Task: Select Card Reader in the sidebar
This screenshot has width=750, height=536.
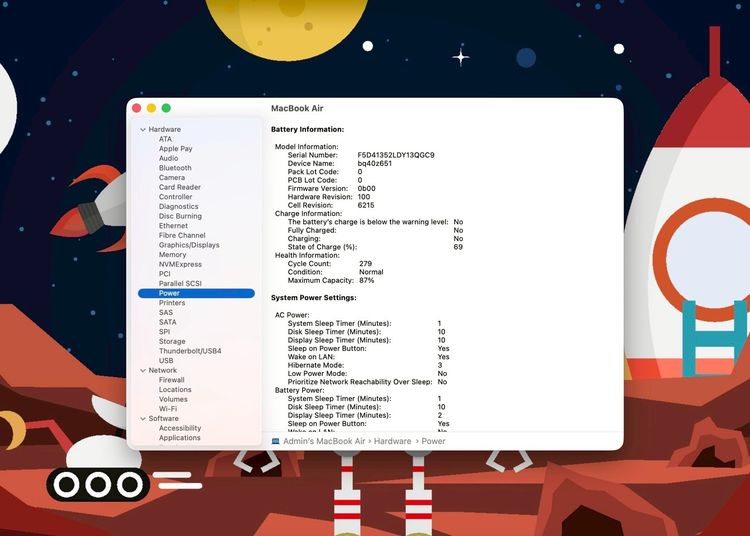Action: click(x=179, y=187)
